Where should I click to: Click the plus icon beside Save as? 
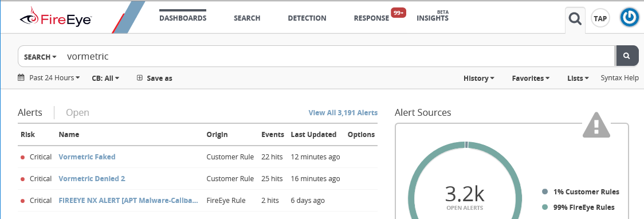click(x=140, y=77)
